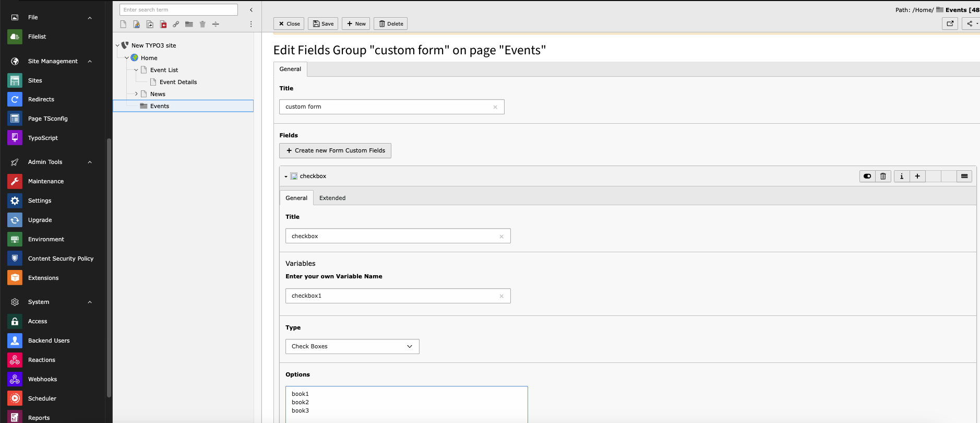This screenshot has height=423, width=980.
Task: Click the module menu vertical scrollbar
Action: pyautogui.click(x=109, y=268)
